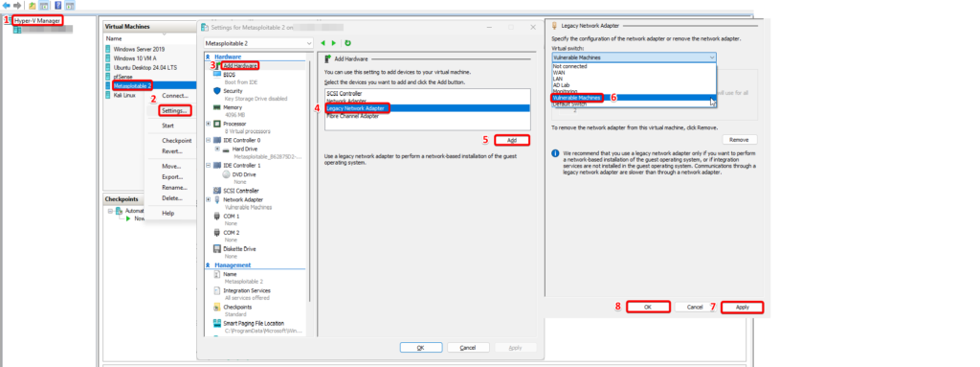Click the green previous-setting arrow in Settings
Image resolution: width=980 pixels, height=367 pixels.
pos(323,43)
